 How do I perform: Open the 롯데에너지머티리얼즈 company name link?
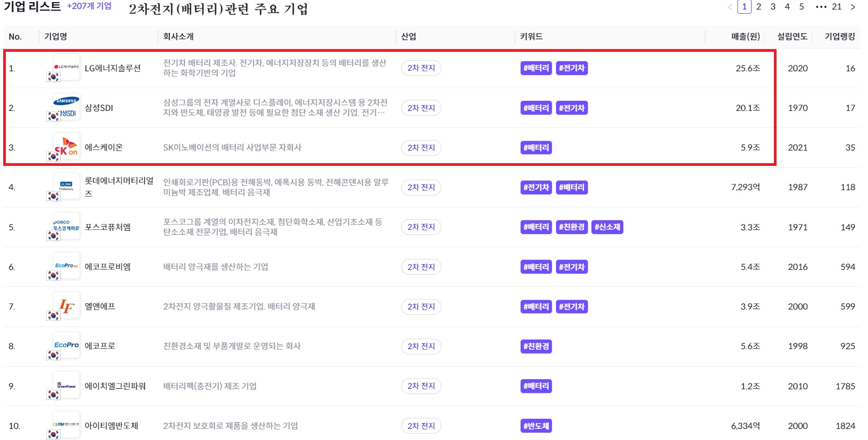119,187
